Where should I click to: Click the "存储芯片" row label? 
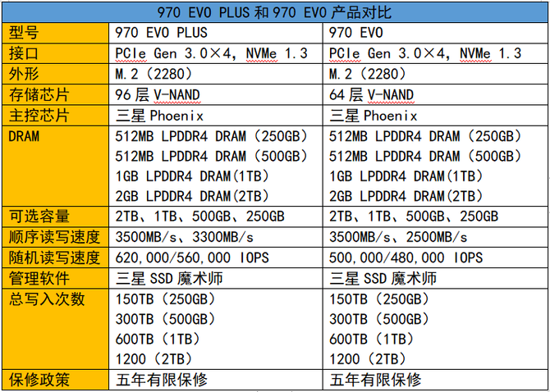(x=39, y=94)
